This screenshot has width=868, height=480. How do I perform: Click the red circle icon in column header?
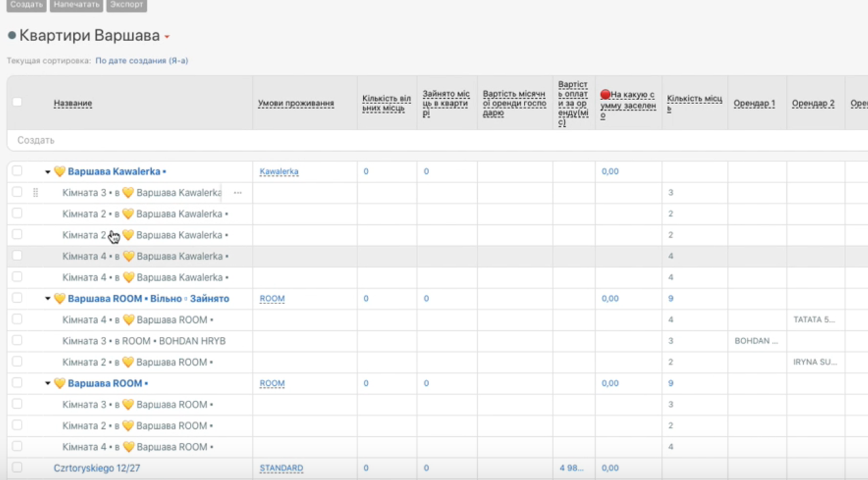(605, 95)
